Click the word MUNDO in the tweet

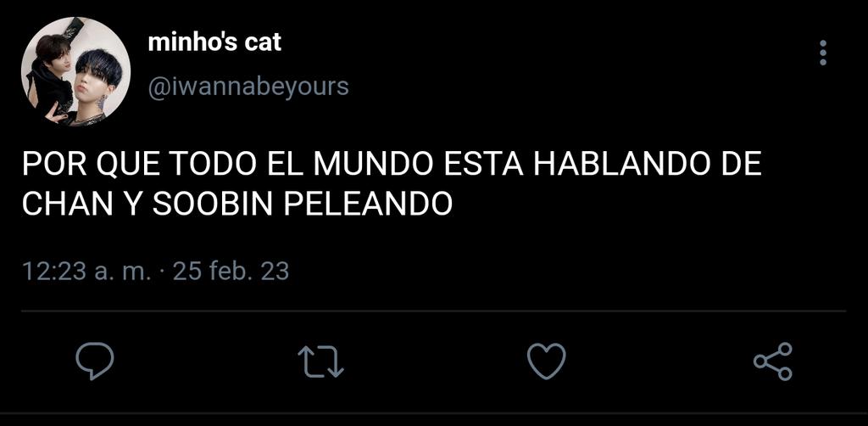point(374,165)
